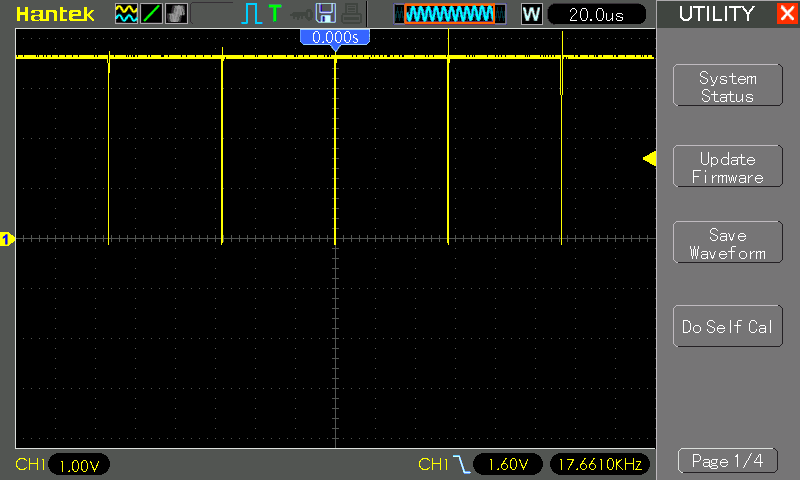
Task: Click the green T trigger status icon
Action: (274, 14)
